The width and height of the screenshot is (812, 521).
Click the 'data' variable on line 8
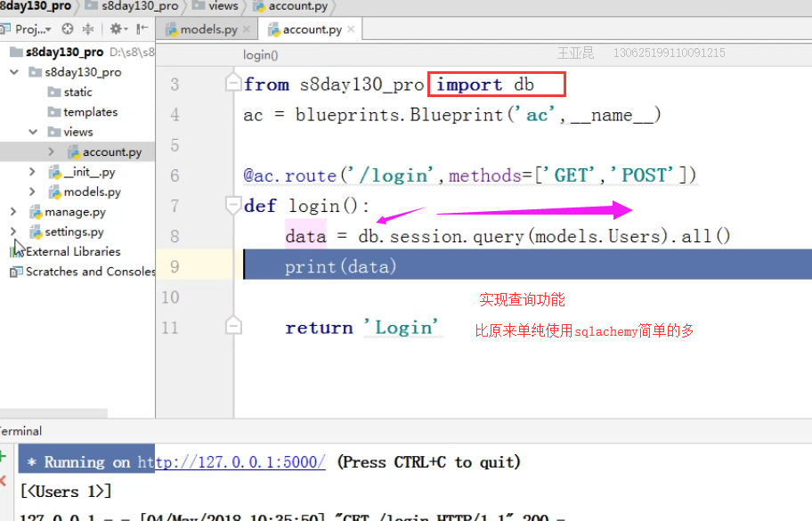[x=305, y=236]
